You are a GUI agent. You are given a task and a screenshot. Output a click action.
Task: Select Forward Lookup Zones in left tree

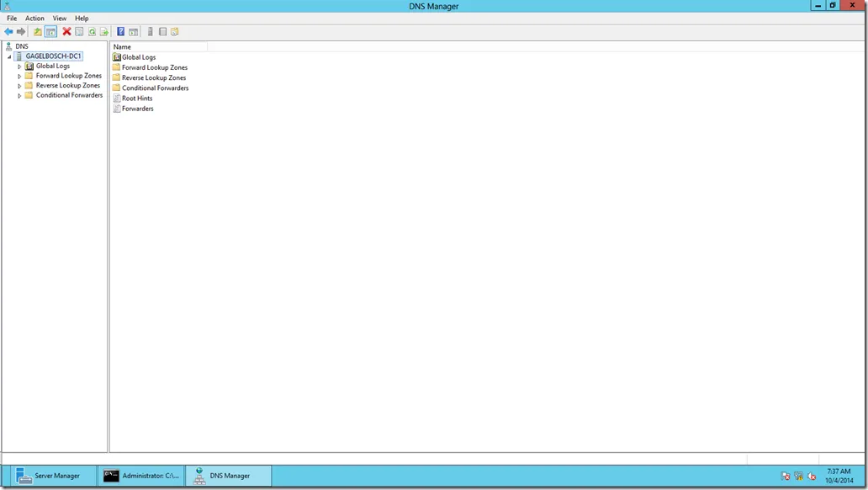pos(69,76)
